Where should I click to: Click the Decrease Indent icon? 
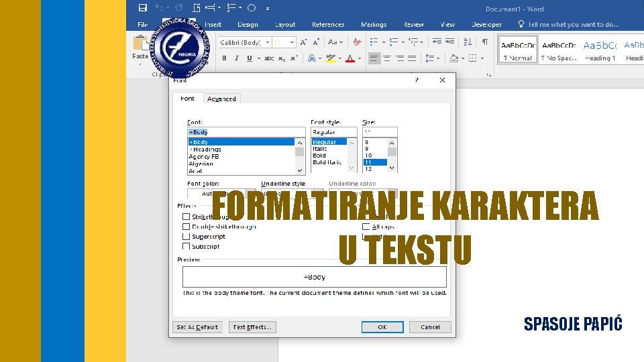pos(437,42)
